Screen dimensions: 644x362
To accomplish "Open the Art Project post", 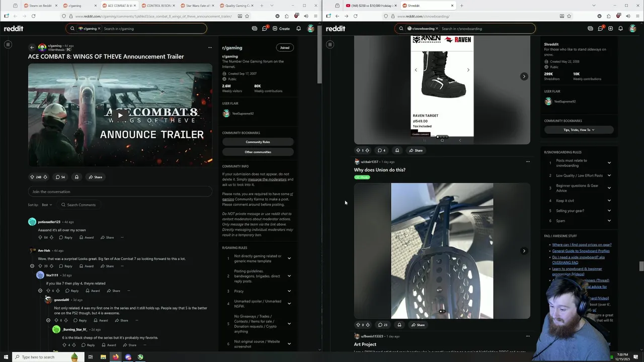I will (x=365, y=344).
